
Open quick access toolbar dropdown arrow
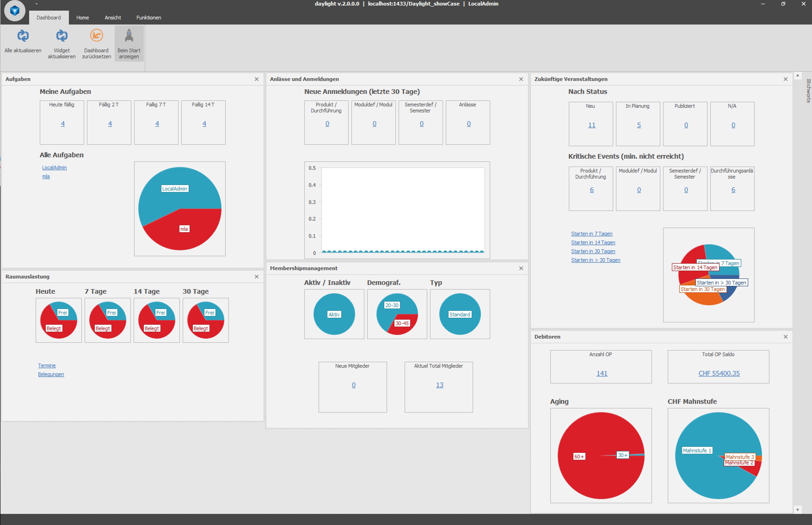point(37,4)
